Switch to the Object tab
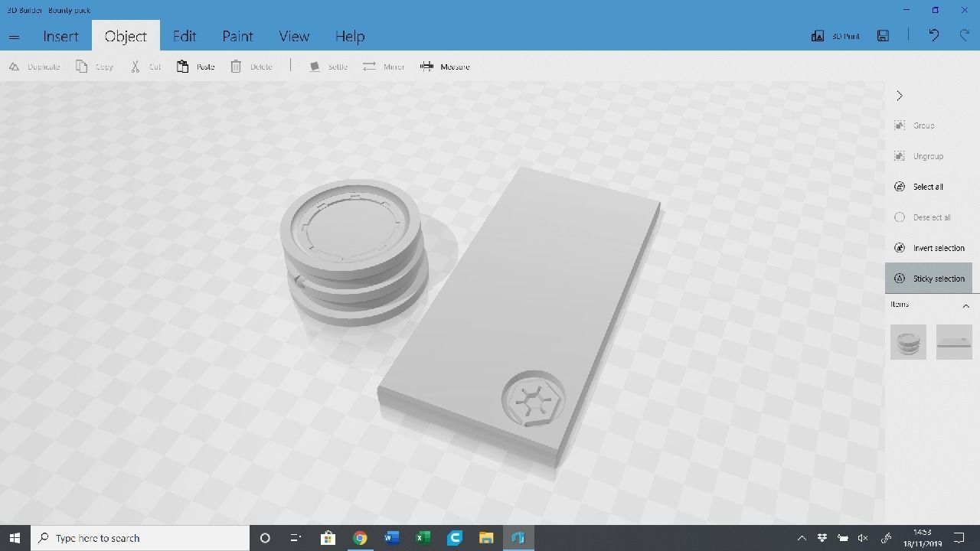Screen dimensions: 980x551 click(x=126, y=36)
